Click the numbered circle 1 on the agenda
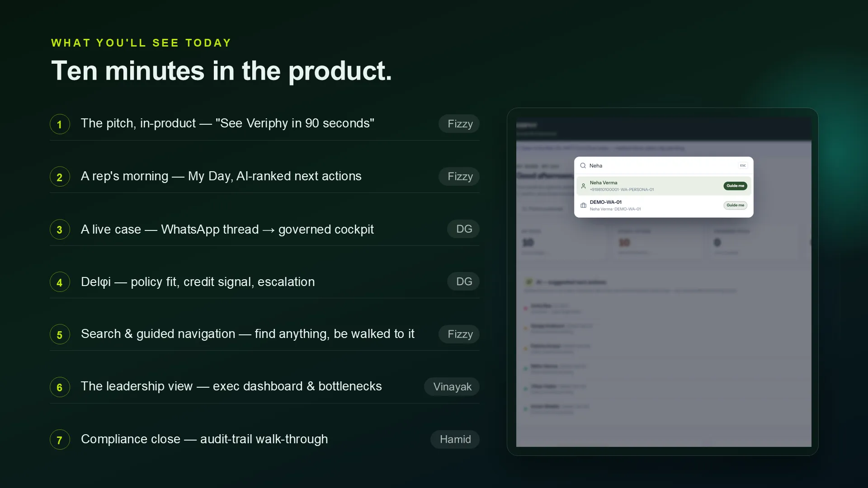The width and height of the screenshot is (868, 488). click(x=60, y=124)
